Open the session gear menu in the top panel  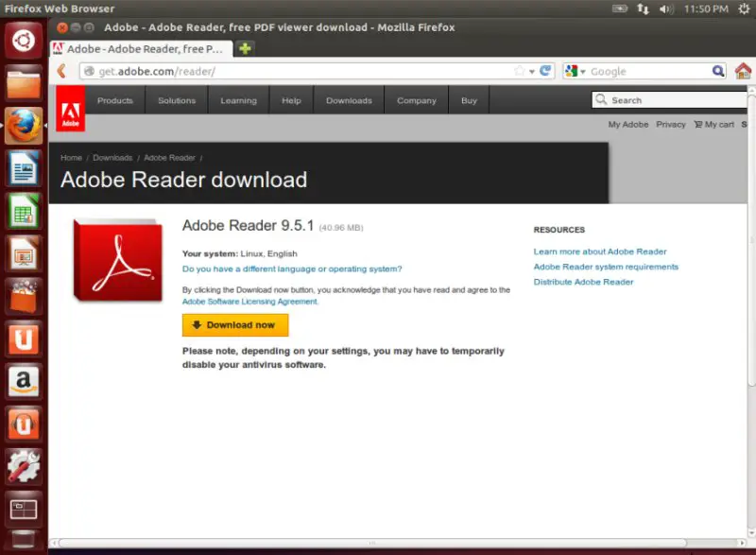pyautogui.click(x=745, y=9)
